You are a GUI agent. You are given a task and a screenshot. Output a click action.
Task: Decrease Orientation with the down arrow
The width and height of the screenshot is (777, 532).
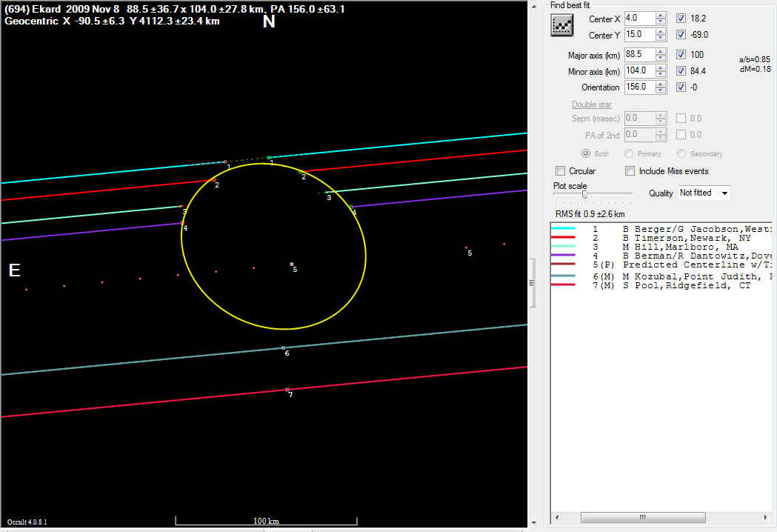661,90
